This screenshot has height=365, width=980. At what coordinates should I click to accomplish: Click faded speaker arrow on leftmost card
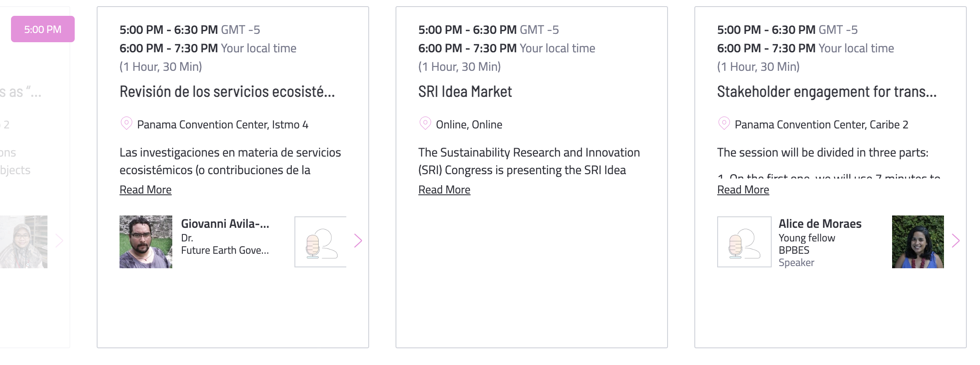click(59, 241)
